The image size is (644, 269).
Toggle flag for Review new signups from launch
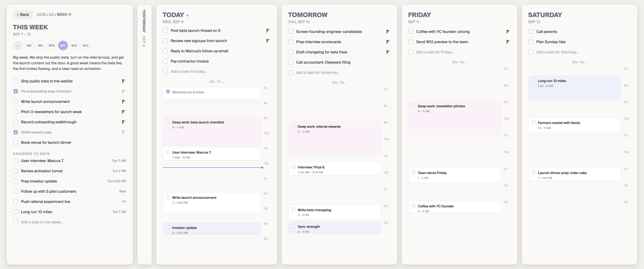[x=268, y=41]
